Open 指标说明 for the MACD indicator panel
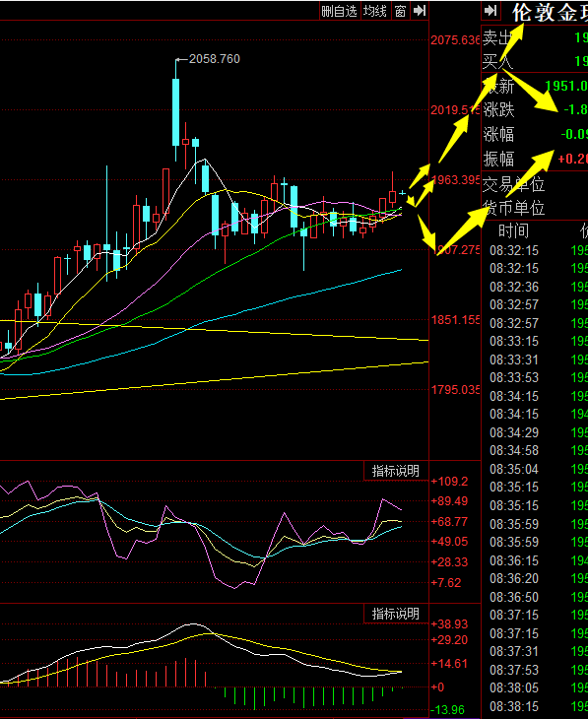This screenshot has width=588, height=719. (395, 614)
